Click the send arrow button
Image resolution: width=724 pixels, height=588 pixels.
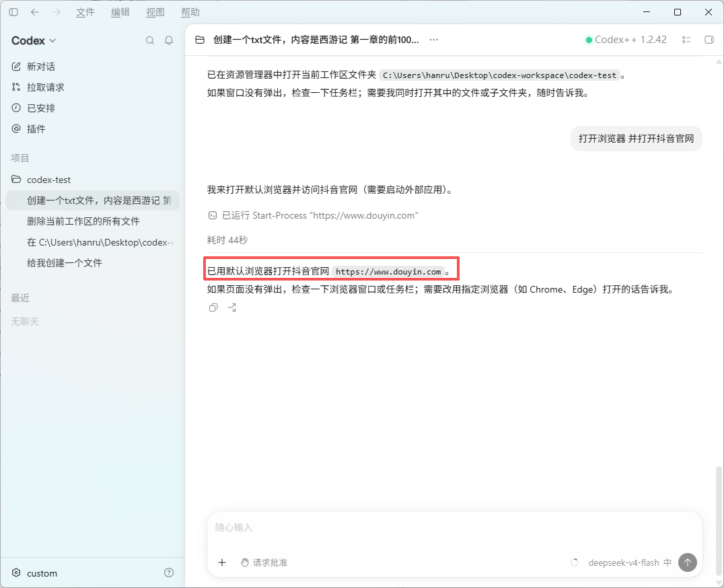point(687,562)
